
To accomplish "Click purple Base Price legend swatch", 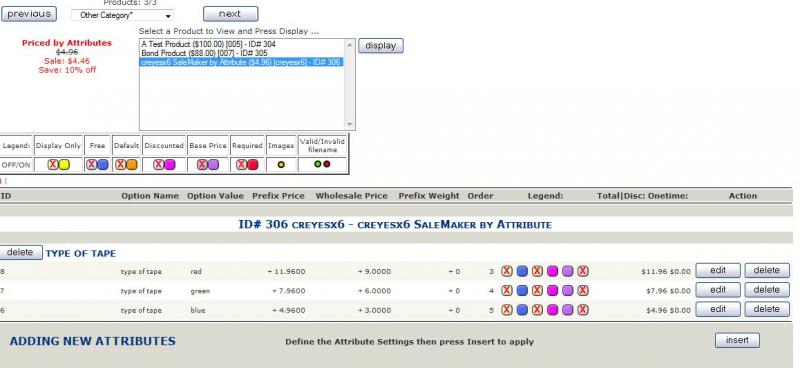I will [213, 164].
